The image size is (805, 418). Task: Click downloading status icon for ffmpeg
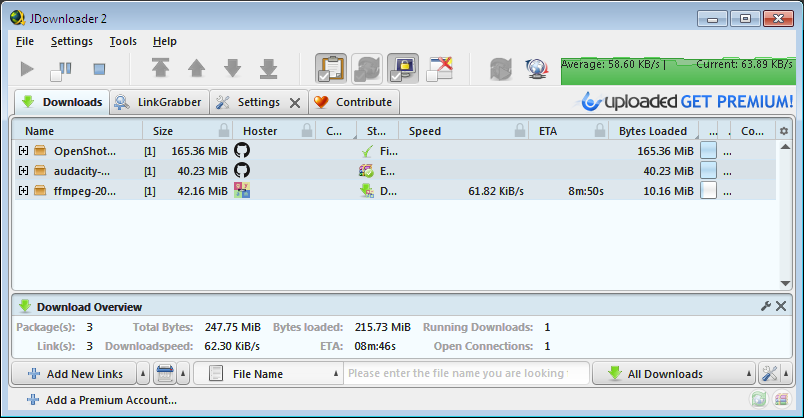click(367, 191)
